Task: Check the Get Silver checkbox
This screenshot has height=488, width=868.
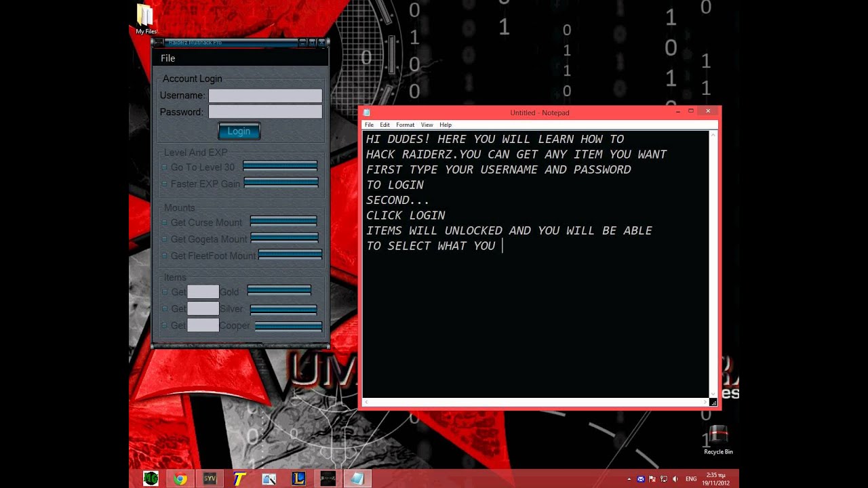Action: click(164, 309)
